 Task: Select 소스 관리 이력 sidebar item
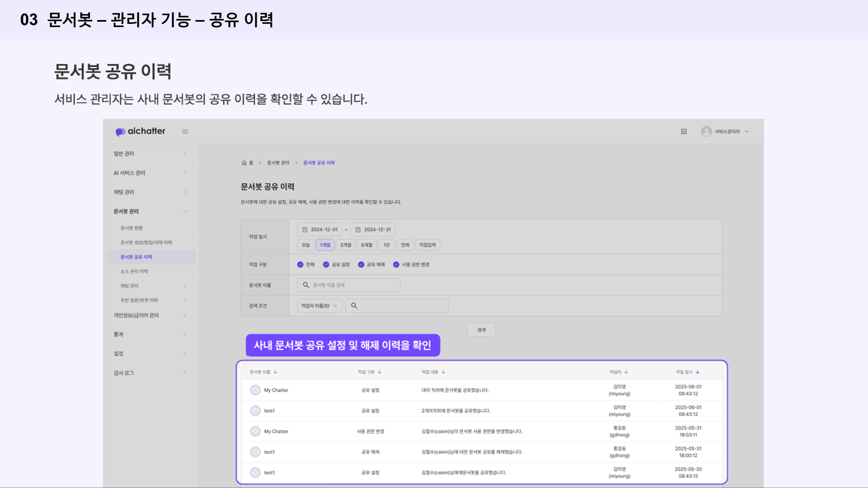coord(134,272)
